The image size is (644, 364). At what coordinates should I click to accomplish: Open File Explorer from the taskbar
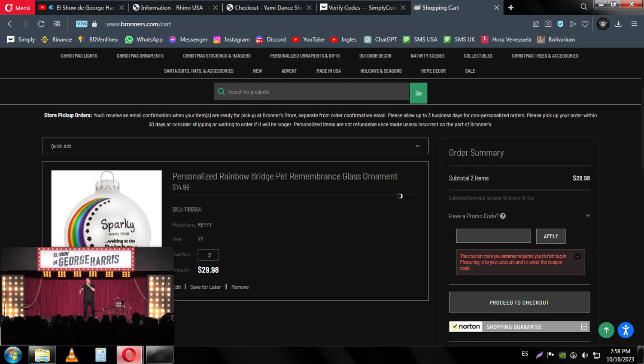click(43, 355)
